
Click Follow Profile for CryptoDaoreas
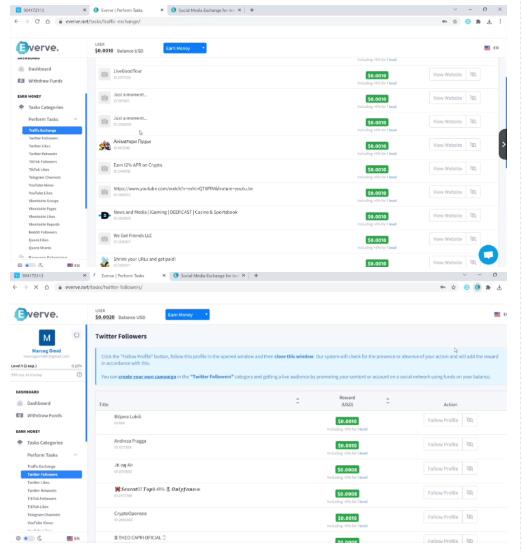click(443, 517)
